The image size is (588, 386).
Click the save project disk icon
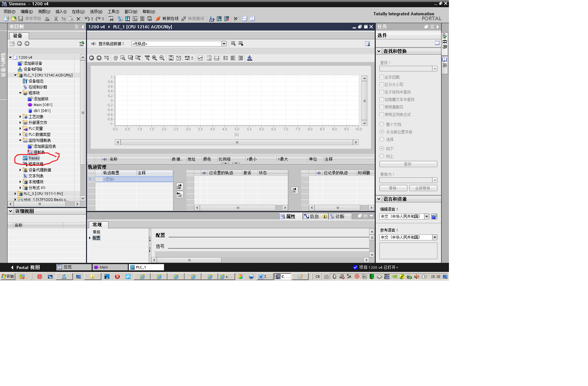(x=21, y=19)
